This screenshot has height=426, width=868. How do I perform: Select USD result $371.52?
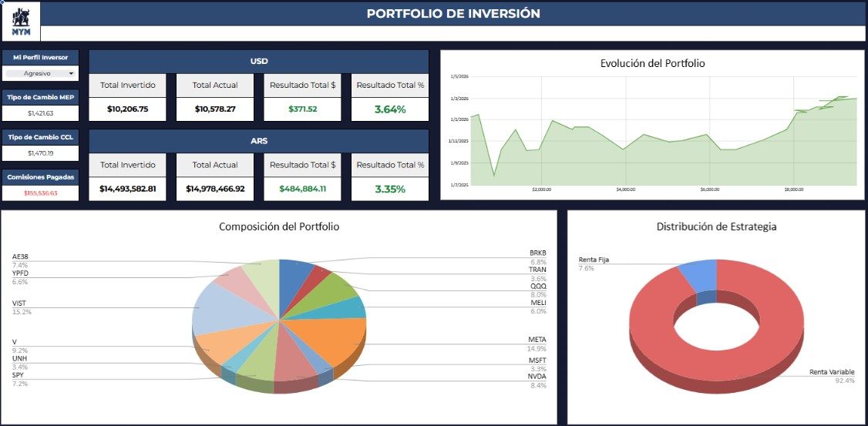[x=302, y=109]
